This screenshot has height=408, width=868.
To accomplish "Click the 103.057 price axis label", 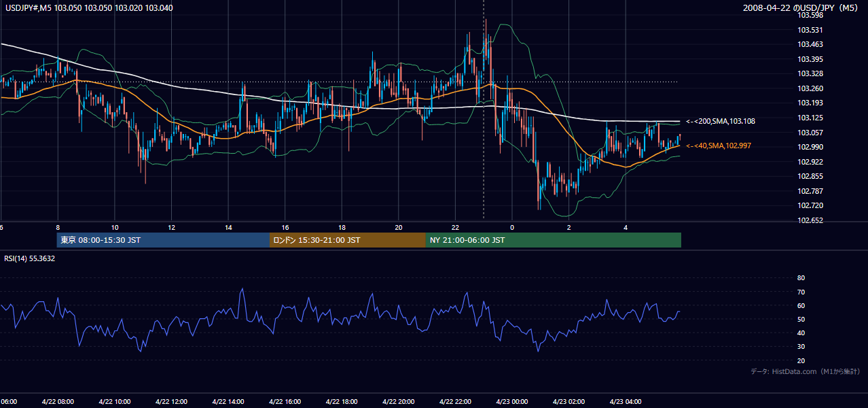I will [x=810, y=133].
